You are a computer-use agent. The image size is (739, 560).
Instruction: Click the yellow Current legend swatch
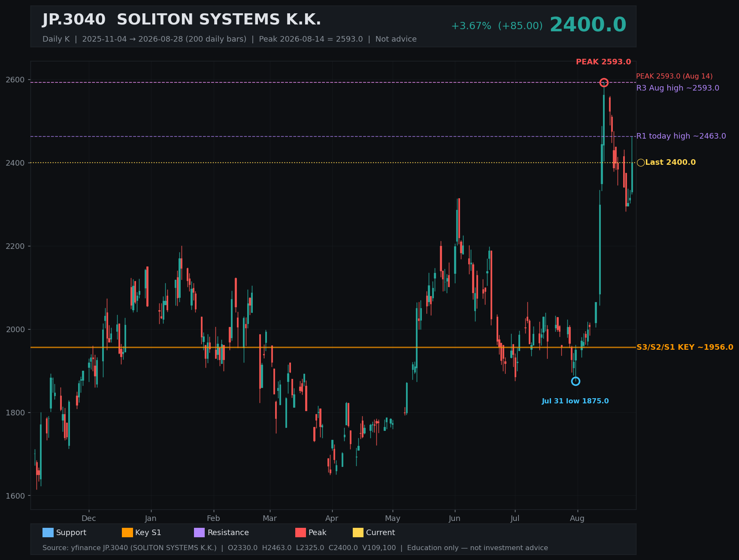click(x=358, y=533)
